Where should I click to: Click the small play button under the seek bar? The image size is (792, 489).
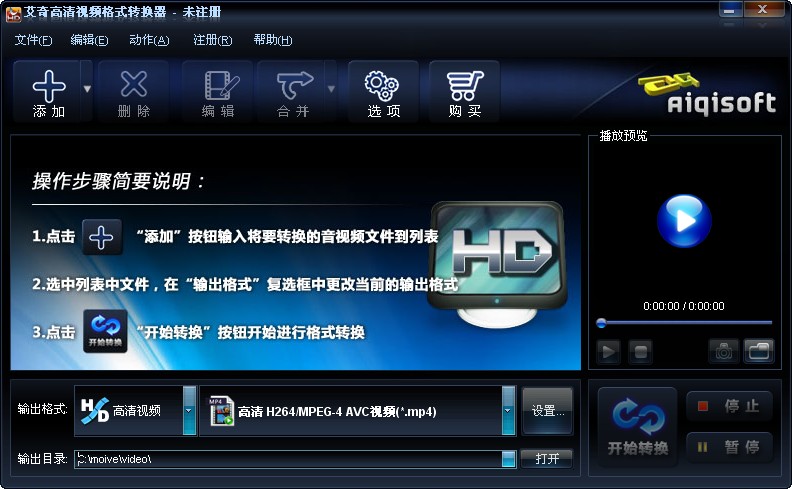point(608,351)
